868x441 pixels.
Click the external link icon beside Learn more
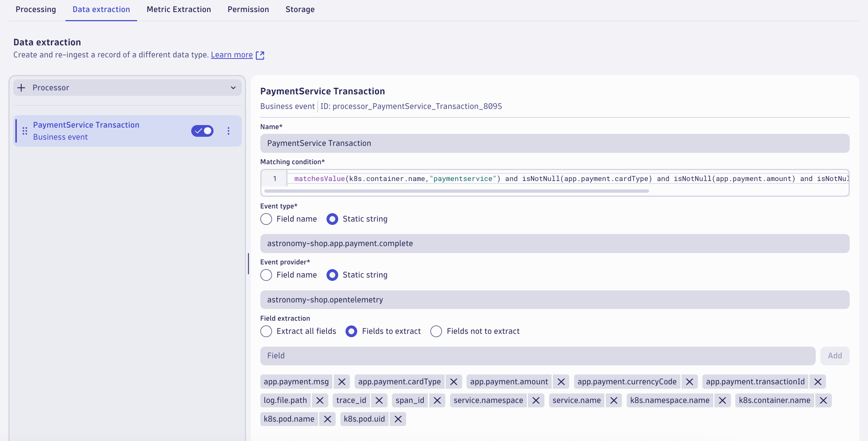260,55
